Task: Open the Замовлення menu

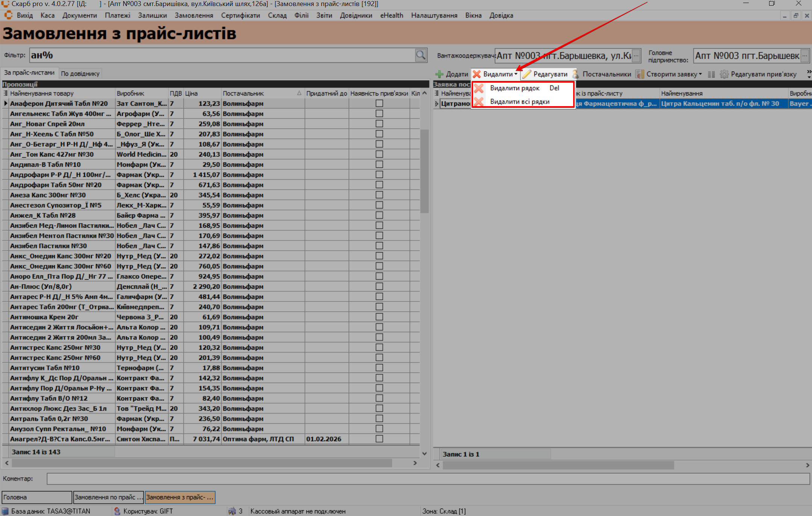Action: [x=194, y=15]
